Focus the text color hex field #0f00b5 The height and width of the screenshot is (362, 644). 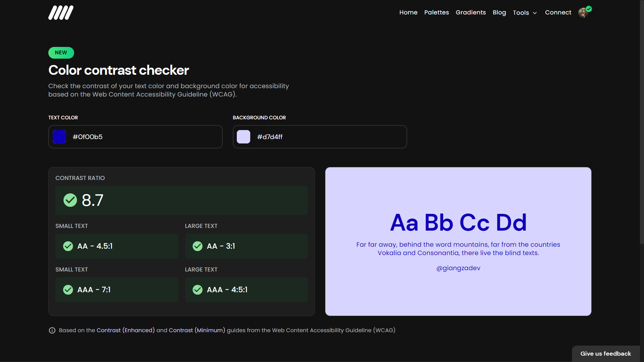pos(136,137)
